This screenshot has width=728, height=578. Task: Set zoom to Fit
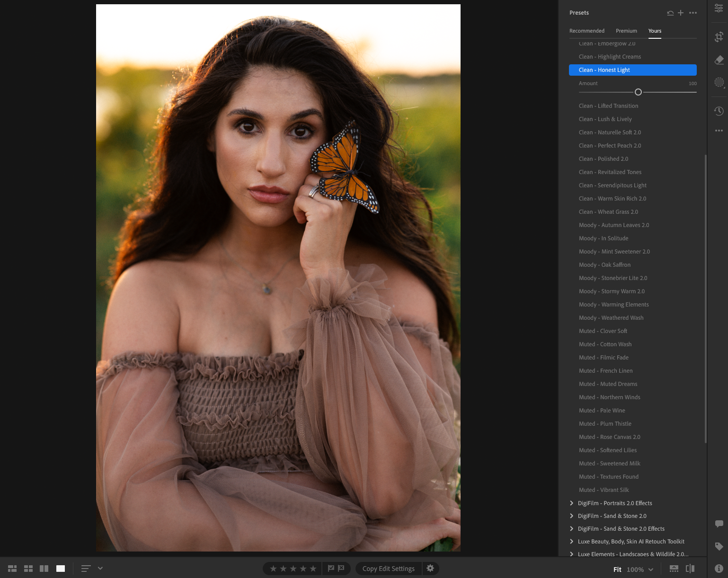(617, 569)
